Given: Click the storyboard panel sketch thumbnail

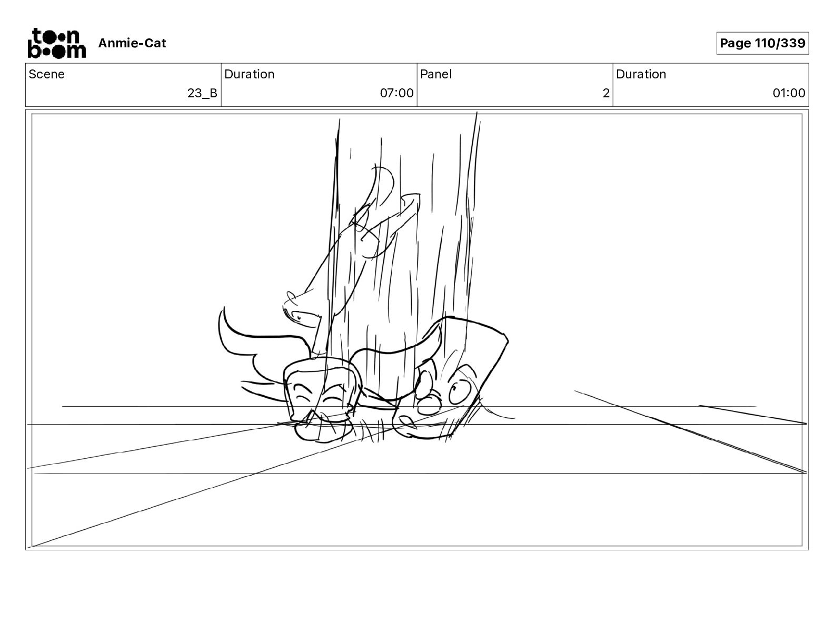Looking at the screenshot, I should (417, 330).
